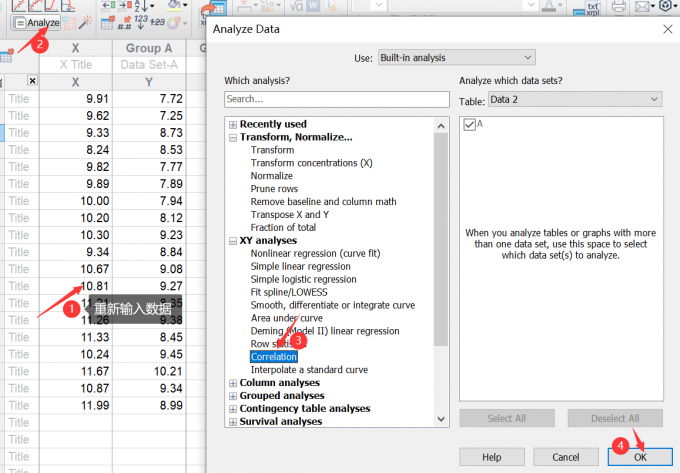
Task: Click the Help button
Action: click(492, 457)
